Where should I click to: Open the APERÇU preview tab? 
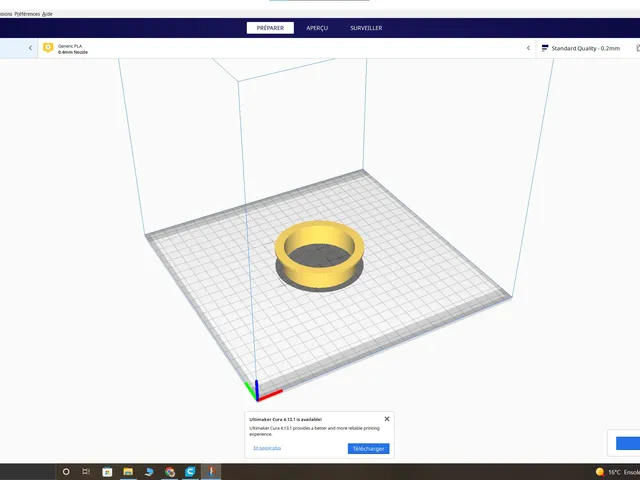pos(317,28)
